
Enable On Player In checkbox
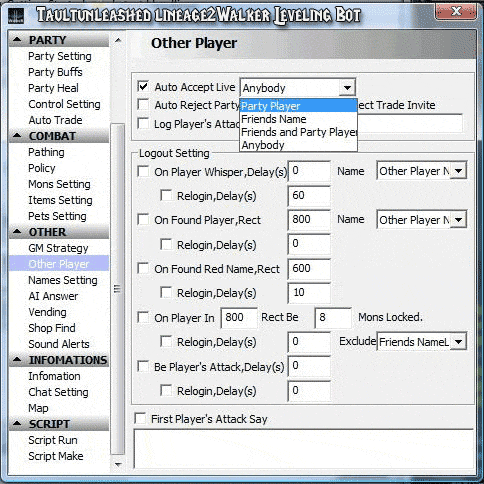(x=143, y=317)
